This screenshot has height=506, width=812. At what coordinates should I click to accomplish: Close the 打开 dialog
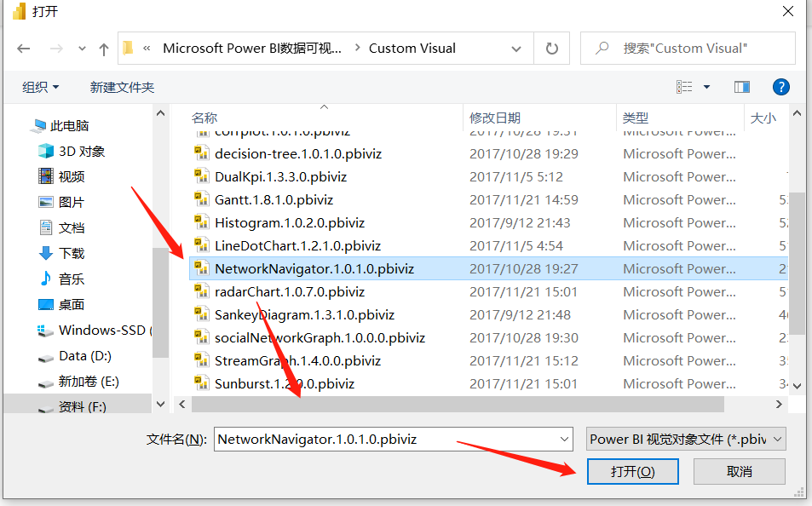[x=787, y=11]
